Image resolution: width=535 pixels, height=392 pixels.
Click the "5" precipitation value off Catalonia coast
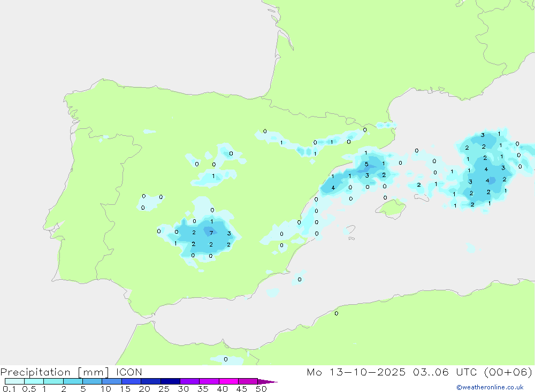coord(366,164)
